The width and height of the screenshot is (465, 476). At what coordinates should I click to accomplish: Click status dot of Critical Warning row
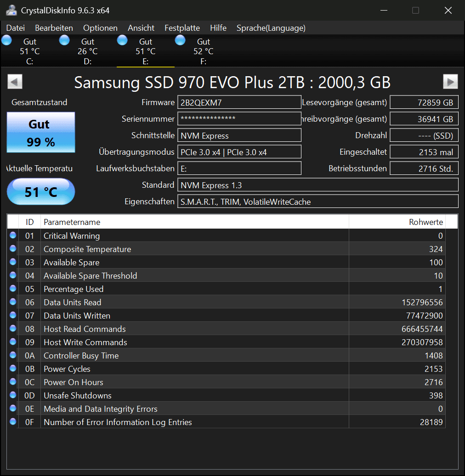(13, 235)
